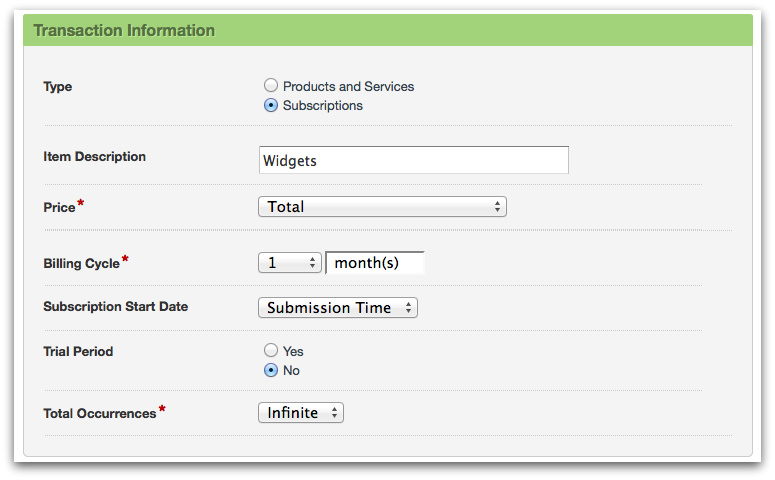This screenshot has height=480, width=775.
Task: Select the Products and Services radio button
Action: (271, 87)
